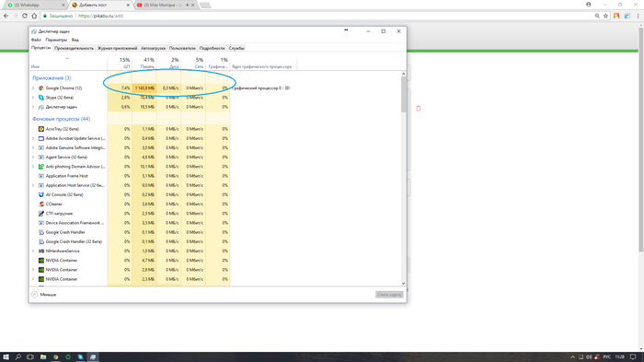Image resolution: width=644 pixels, height=362 pixels.
Task: Expand Application Host Service row
Action: (x=33, y=185)
